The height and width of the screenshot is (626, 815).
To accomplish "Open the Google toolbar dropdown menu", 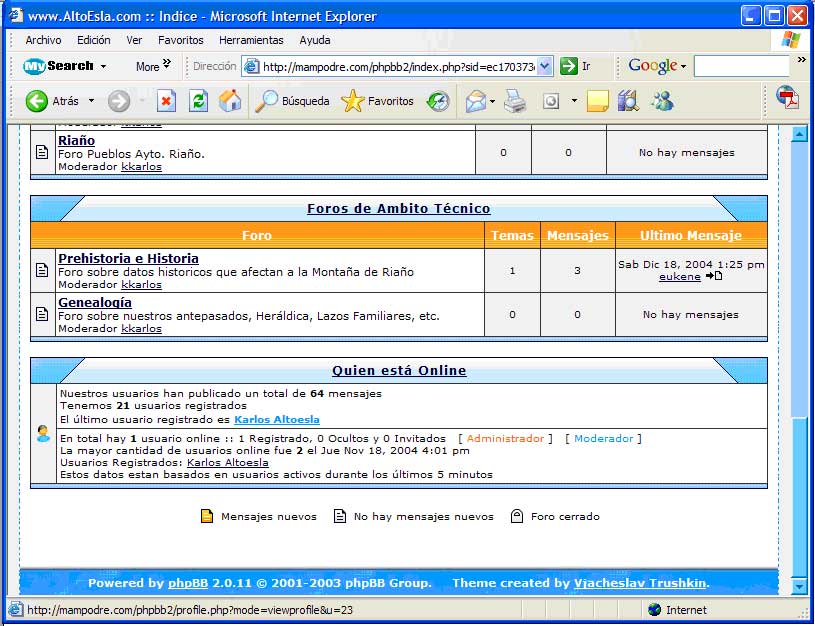I will [684, 66].
